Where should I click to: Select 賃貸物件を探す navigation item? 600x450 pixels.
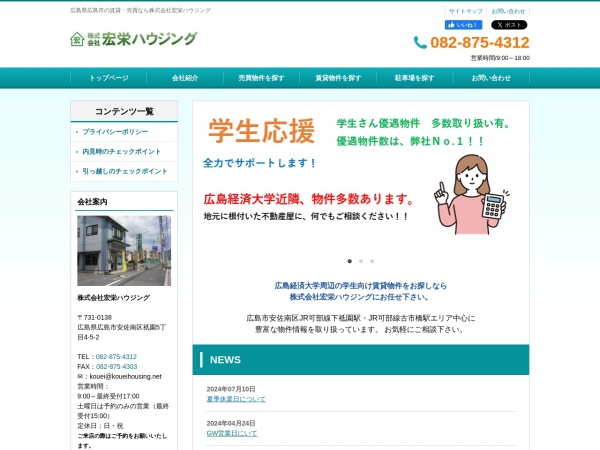tap(338, 78)
